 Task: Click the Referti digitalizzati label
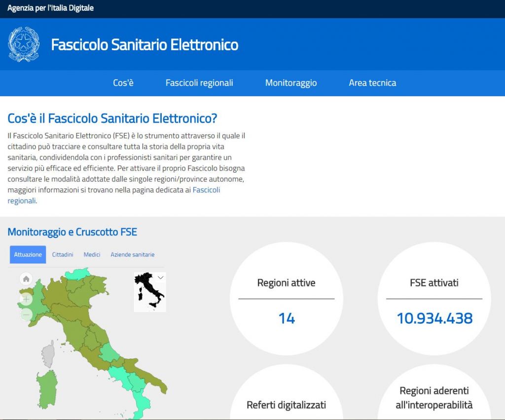[287, 405]
